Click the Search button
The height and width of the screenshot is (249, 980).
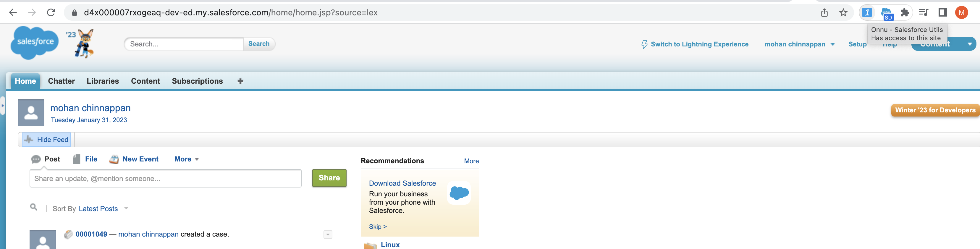[x=259, y=44]
